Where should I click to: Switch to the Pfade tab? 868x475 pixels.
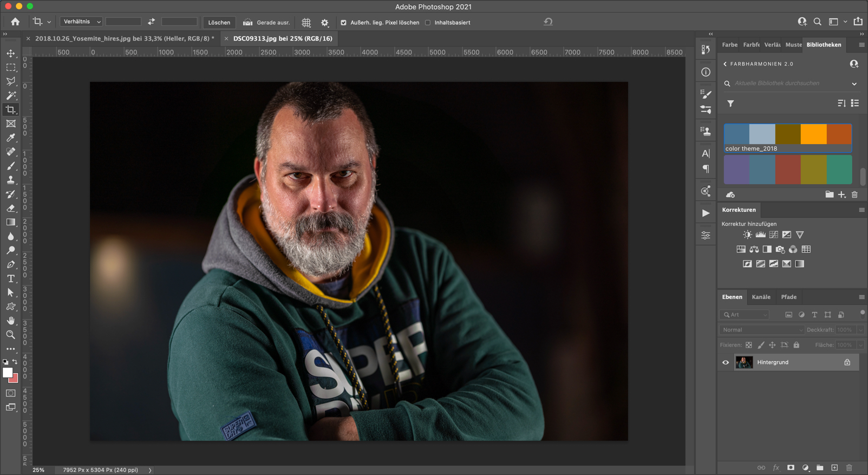[789, 297]
